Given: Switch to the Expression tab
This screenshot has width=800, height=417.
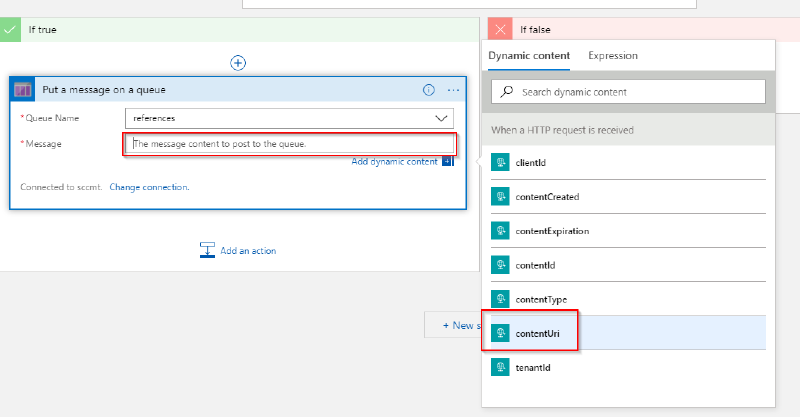Looking at the screenshot, I should 613,56.
